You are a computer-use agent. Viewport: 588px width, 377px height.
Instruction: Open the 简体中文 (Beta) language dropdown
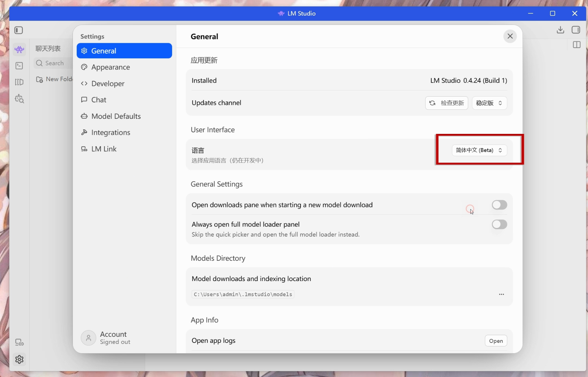click(x=479, y=150)
